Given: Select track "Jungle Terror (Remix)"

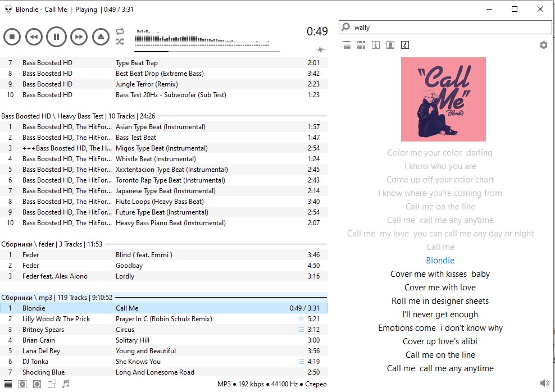Looking at the screenshot, I should (164, 84).
